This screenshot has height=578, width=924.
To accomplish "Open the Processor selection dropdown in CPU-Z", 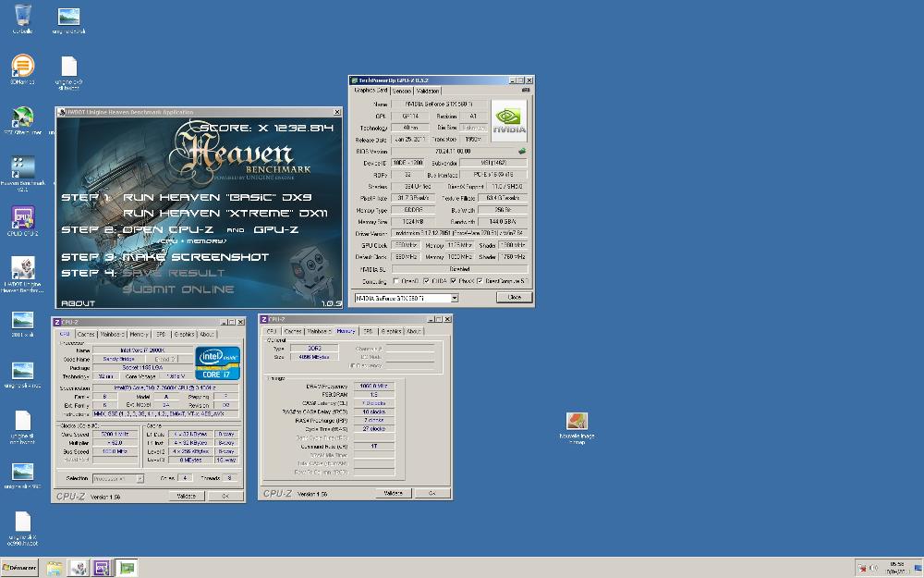I will click(x=140, y=479).
